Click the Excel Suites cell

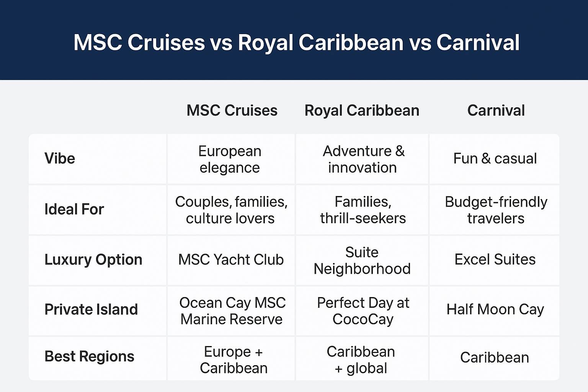[x=495, y=260]
